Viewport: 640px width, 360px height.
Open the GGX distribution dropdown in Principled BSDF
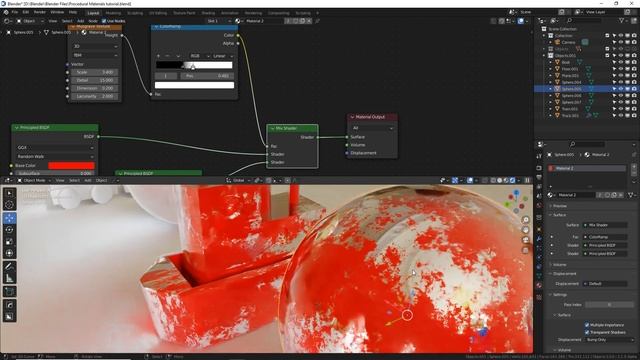[x=55, y=147]
